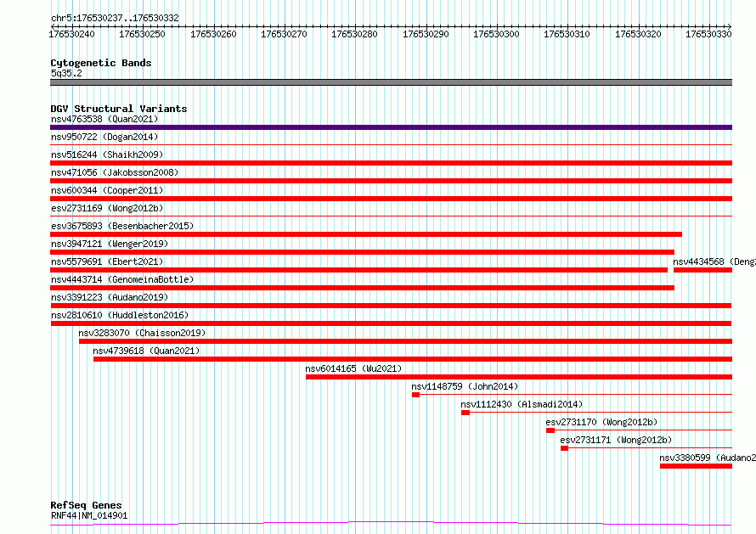Click ruler position 176530320
The image size is (756, 534).
pyautogui.click(x=638, y=34)
